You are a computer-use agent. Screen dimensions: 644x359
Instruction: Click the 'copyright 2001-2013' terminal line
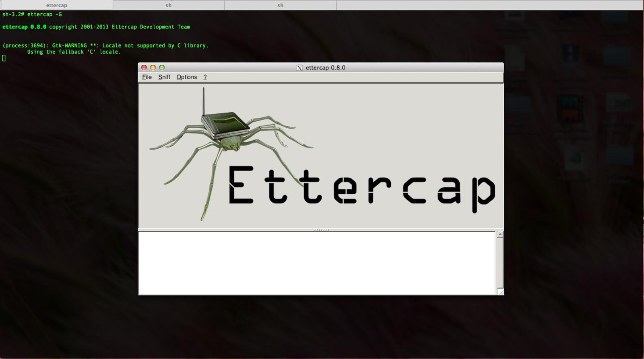click(96, 27)
